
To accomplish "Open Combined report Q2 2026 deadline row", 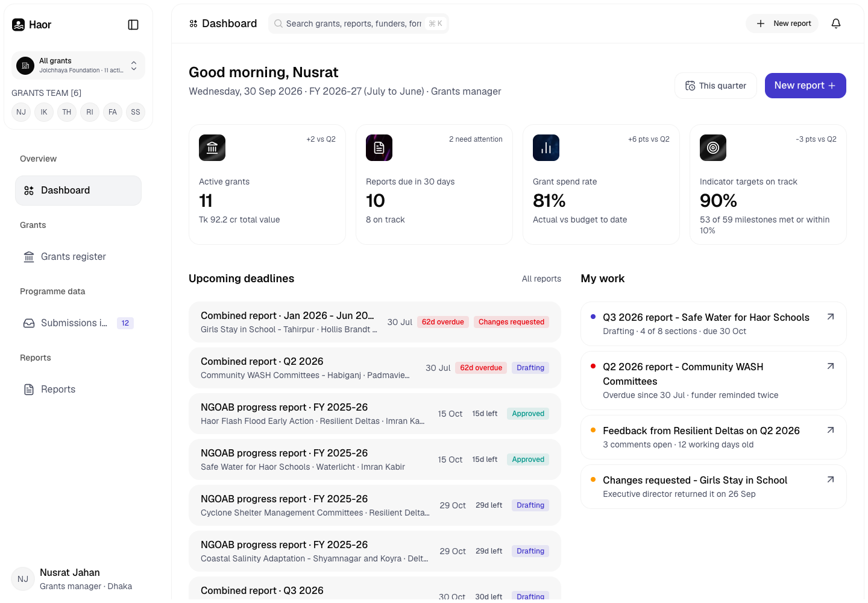I will click(375, 368).
